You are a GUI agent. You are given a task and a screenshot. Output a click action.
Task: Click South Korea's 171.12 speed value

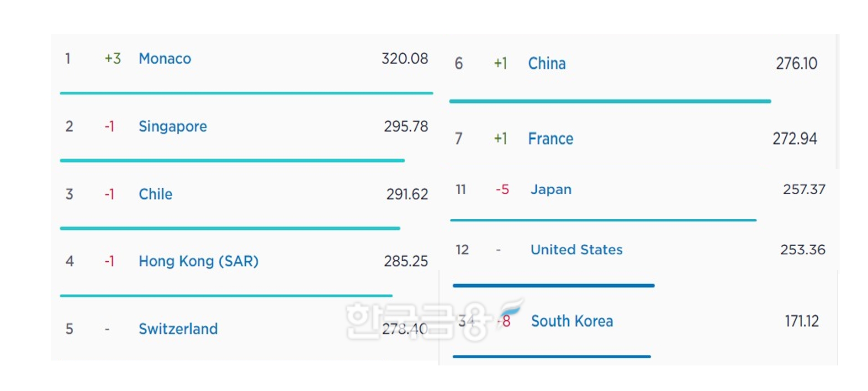point(802,321)
